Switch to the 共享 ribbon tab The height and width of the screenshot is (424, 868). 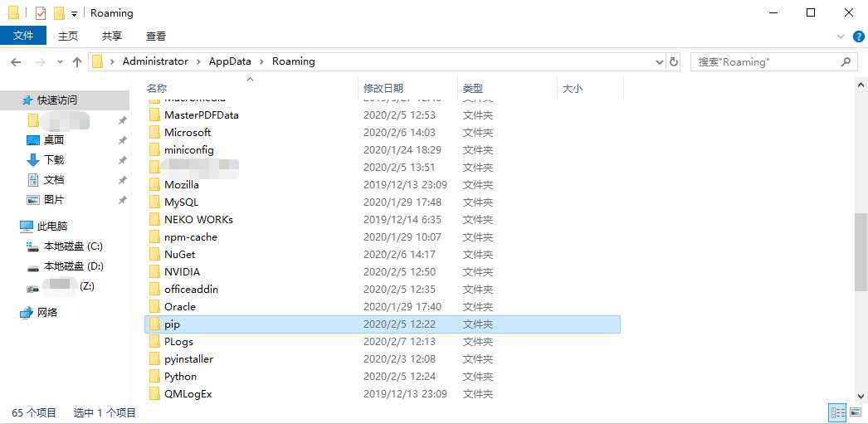(x=112, y=36)
